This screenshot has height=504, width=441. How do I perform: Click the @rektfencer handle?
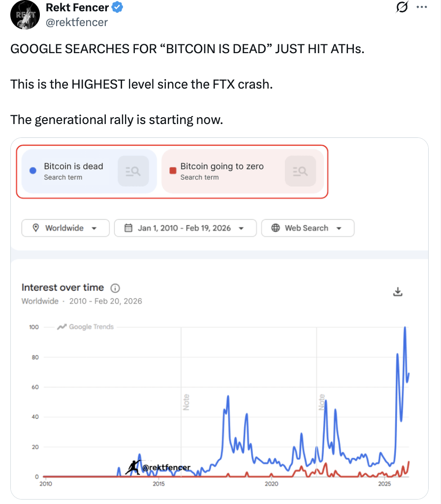tap(76, 22)
